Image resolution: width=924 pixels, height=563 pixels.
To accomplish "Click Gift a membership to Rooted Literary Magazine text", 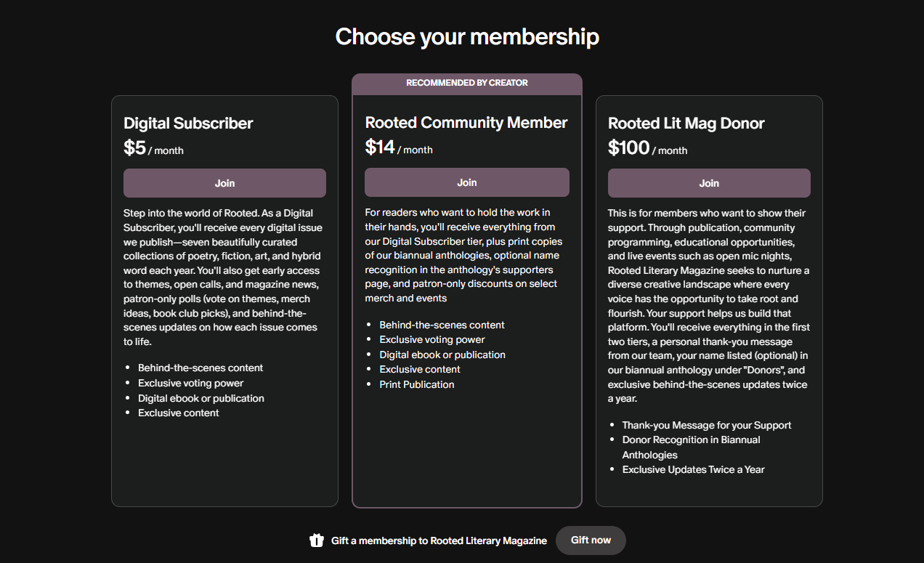I will click(x=439, y=540).
